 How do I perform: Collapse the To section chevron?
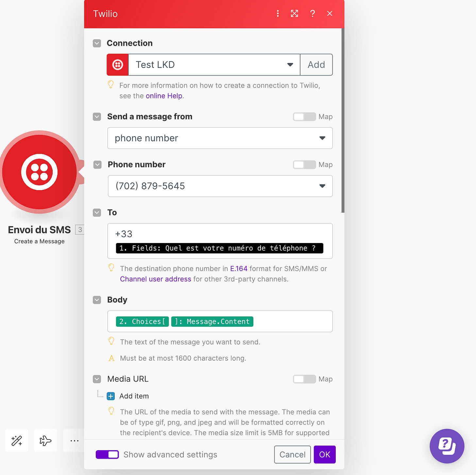pos(97,213)
